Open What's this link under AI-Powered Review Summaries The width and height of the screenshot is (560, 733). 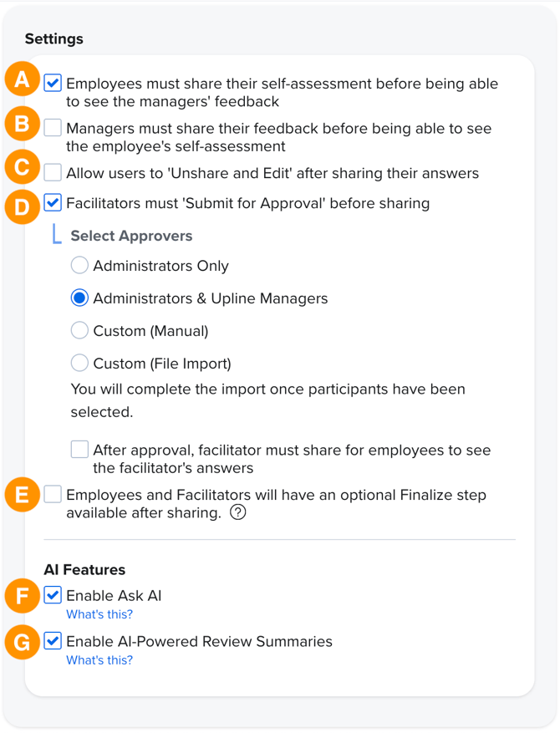99,660
